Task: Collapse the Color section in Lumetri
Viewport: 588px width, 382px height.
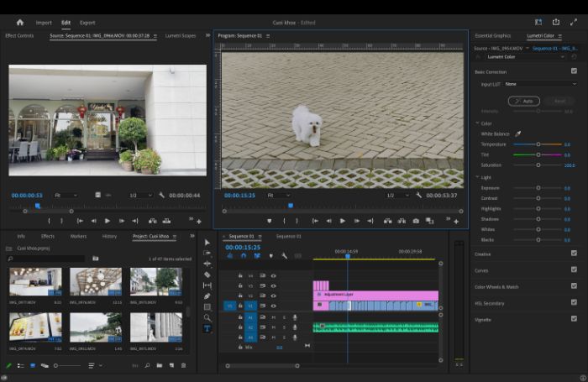Action: [x=477, y=123]
